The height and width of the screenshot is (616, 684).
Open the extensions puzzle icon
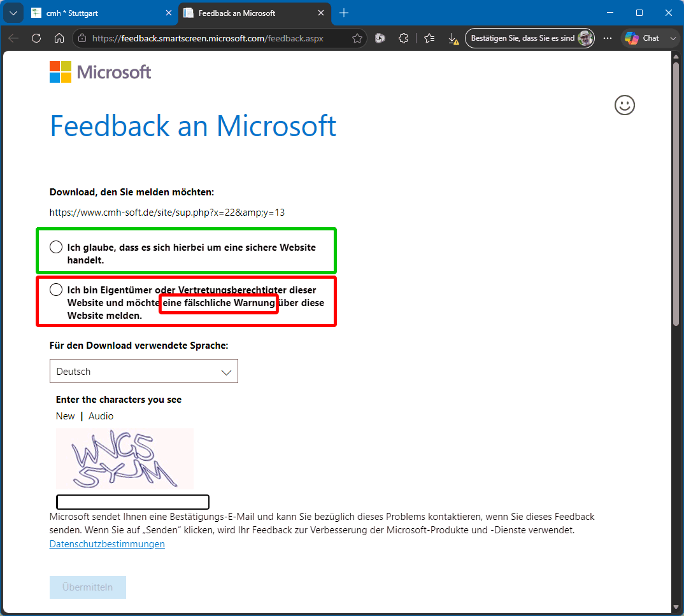pyautogui.click(x=404, y=38)
